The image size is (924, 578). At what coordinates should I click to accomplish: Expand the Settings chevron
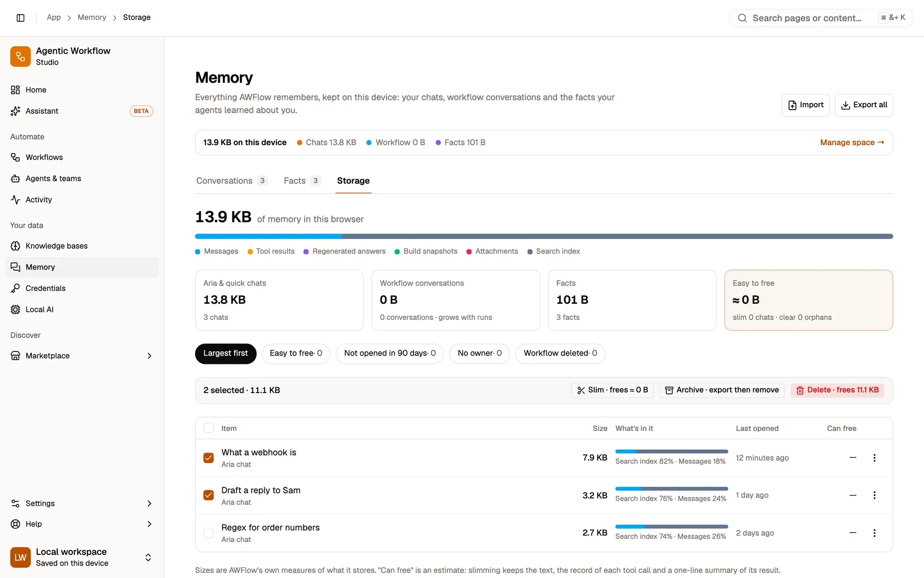[149, 503]
